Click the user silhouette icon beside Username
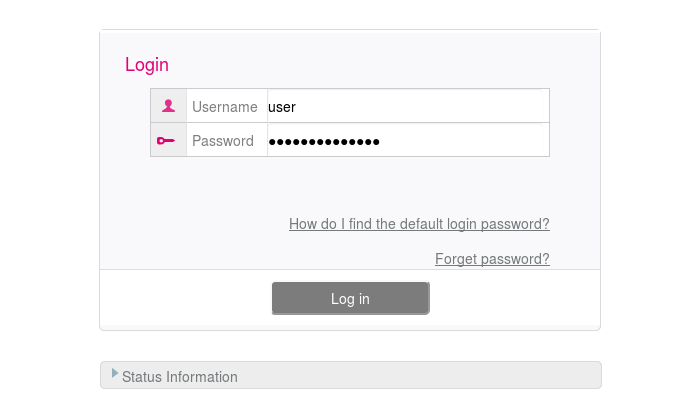This screenshot has height=416, width=685. (x=168, y=106)
